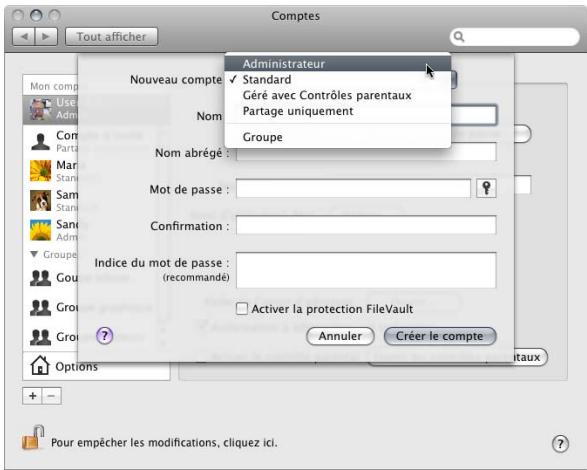This screenshot has width=587, height=470.
Task: Focus the search field in the toolbar
Action: pos(515,37)
